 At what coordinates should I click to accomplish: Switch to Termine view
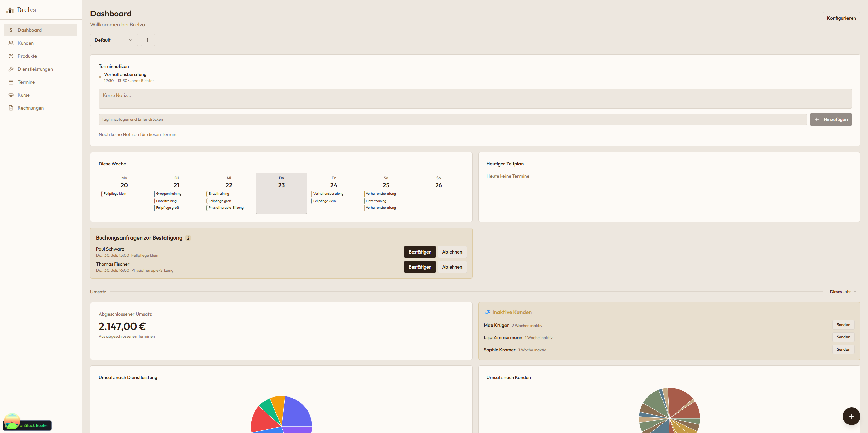pos(41,82)
